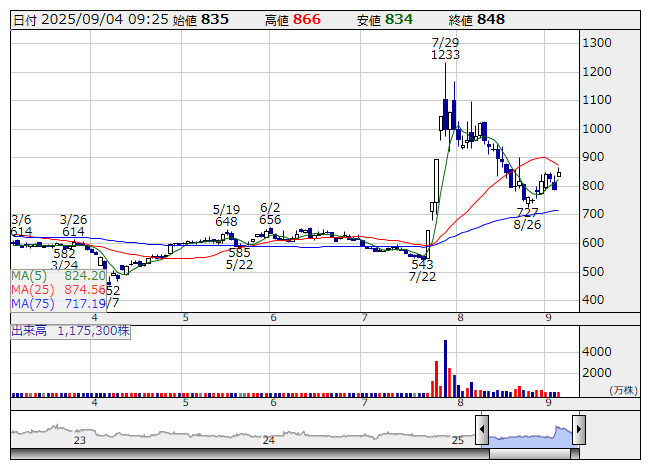Click the 8/26 low label 727
The width and height of the screenshot is (653, 470).
tap(527, 212)
